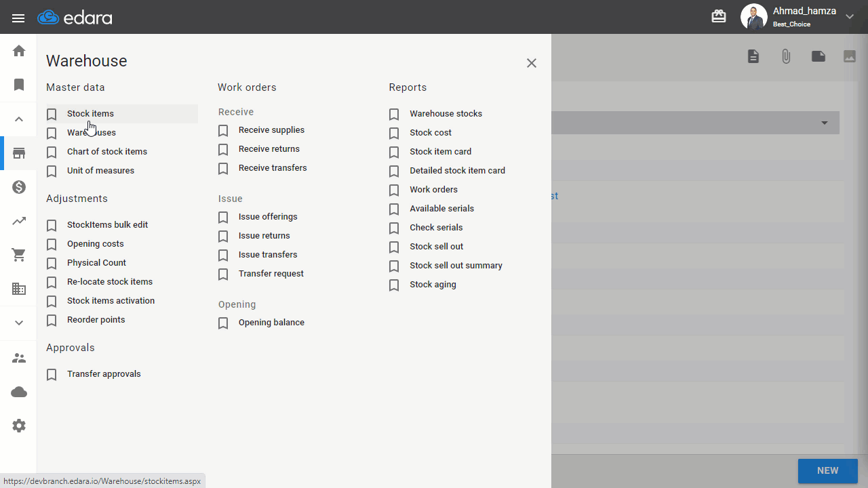This screenshot has height=488, width=868.
Task: Click the edara logo
Action: [75, 18]
